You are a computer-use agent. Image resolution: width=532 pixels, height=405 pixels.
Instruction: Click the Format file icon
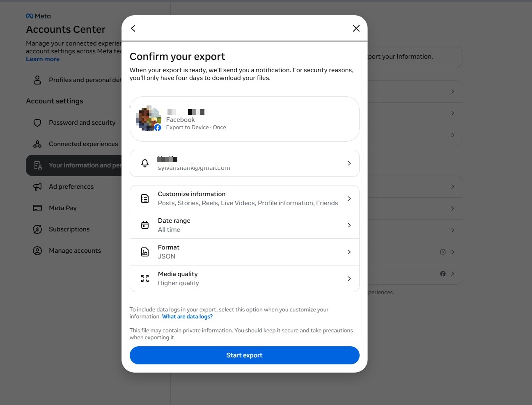pos(145,252)
